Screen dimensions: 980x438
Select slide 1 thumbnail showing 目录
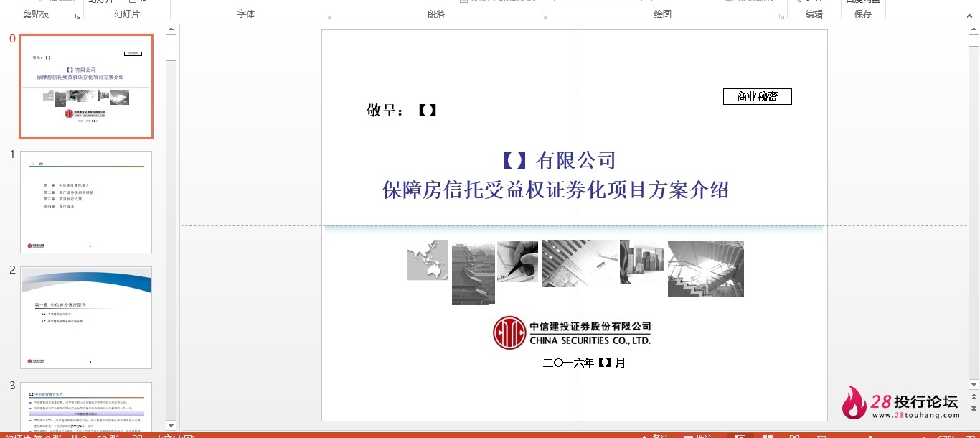(x=86, y=202)
